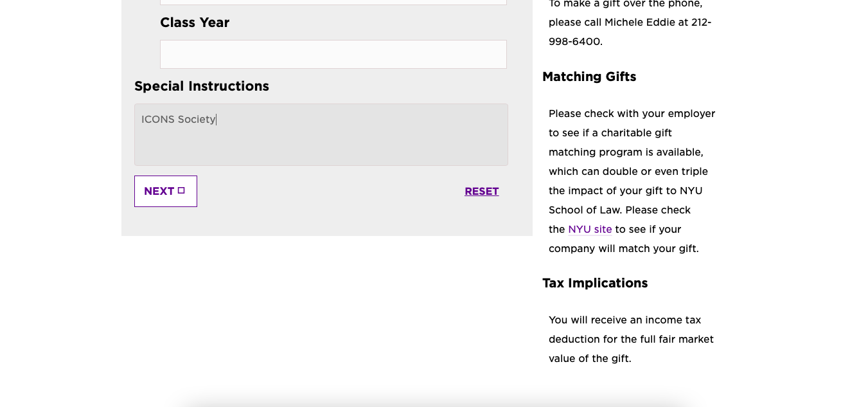Click the Class Year field label
Viewport: 868px width, 407px height.
[195, 23]
